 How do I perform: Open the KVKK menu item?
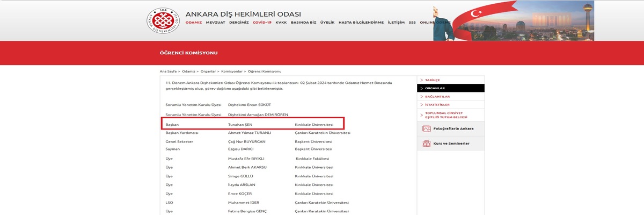(x=281, y=23)
